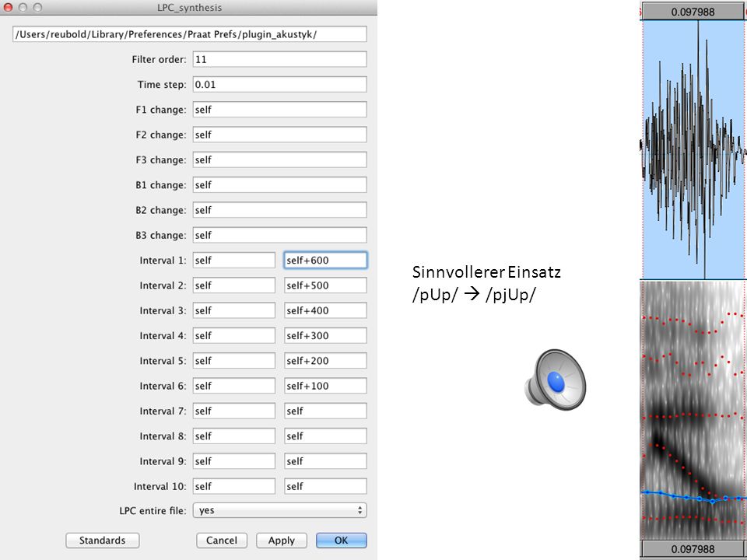The image size is (747, 560).
Task: Click the Apply button
Action: (x=282, y=541)
